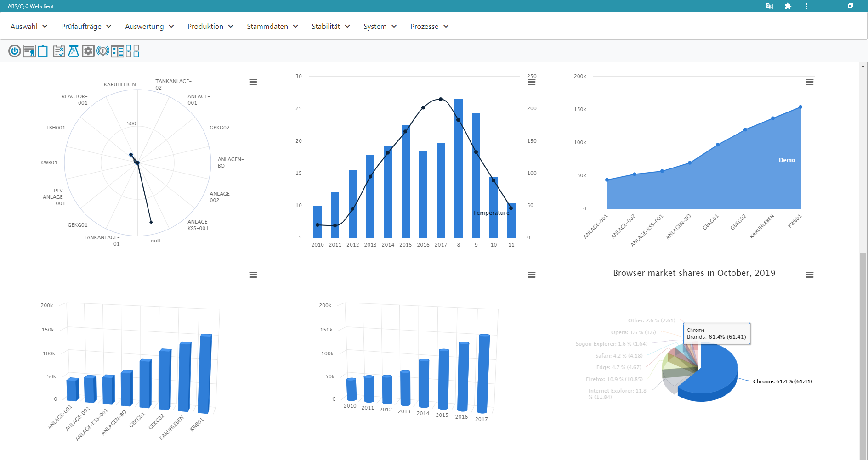The height and width of the screenshot is (460, 868).
Task: Click the 'GBKG02' radar axis label
Action: point(220,128)
